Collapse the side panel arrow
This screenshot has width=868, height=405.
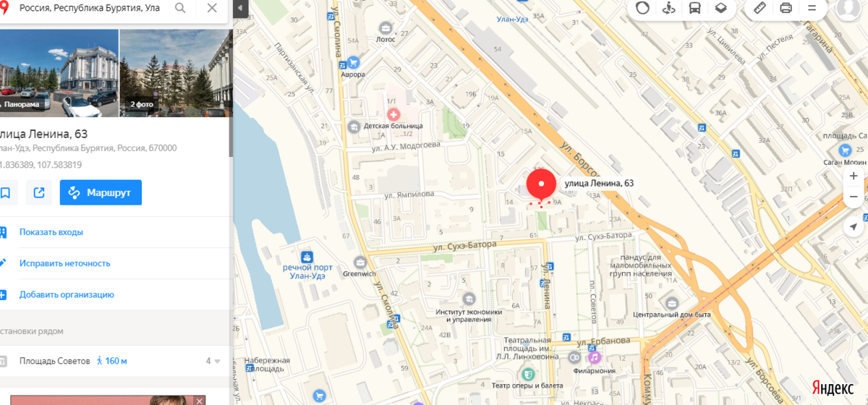pyautogui.click(x=240, y=9)
